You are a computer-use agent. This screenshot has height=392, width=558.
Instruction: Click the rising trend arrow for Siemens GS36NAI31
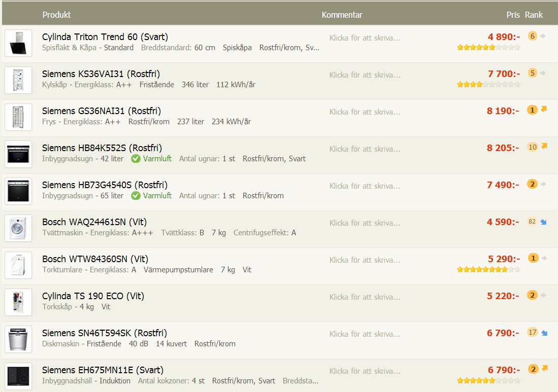(544, 109)
